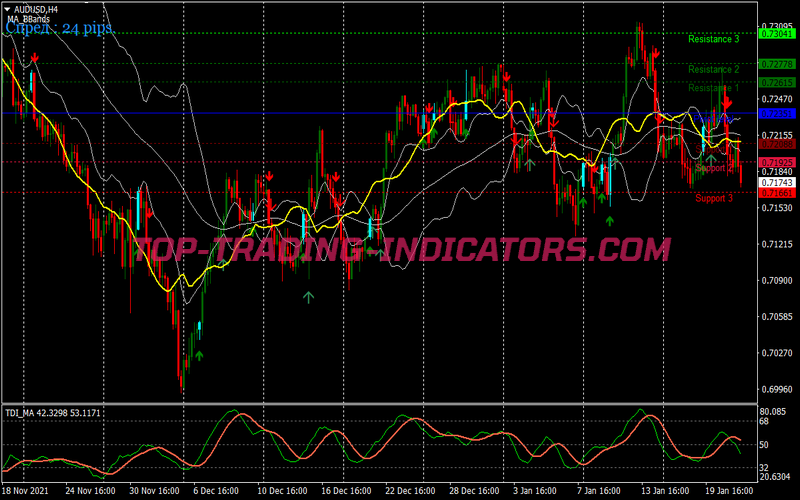Click the 20.6304 level in TDI panel
The image size is (800, 500).
pyautogui.click(x=774, y=477)
